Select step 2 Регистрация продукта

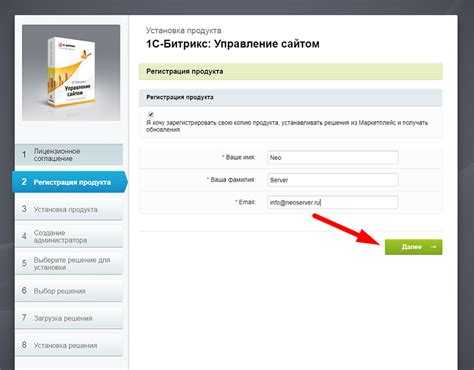click(x=69, y=182)
